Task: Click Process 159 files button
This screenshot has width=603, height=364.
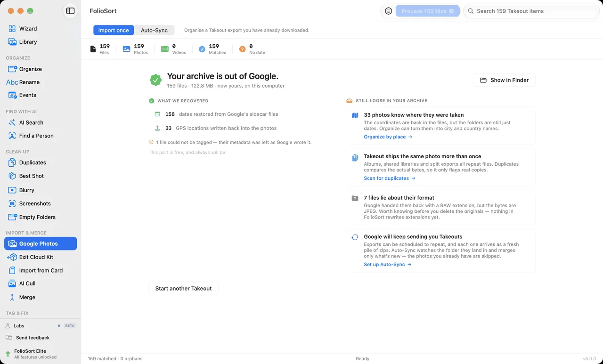Action: tap(428, 11)
